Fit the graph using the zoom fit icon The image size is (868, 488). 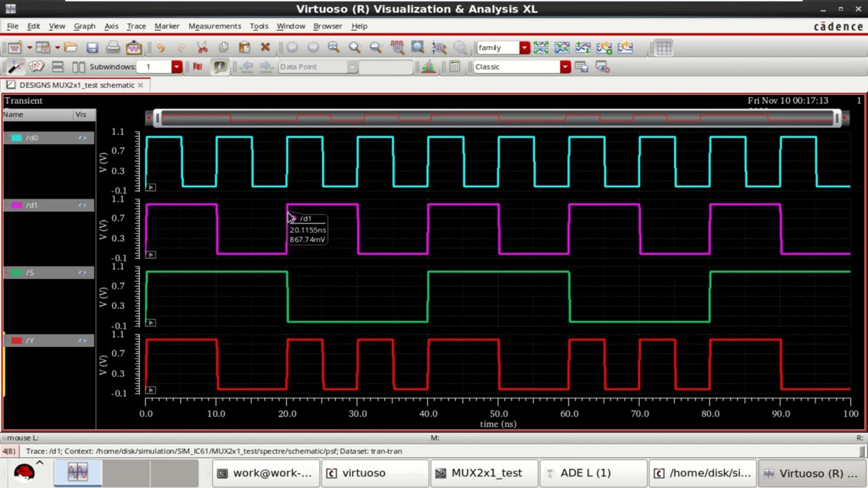(334, 47)
